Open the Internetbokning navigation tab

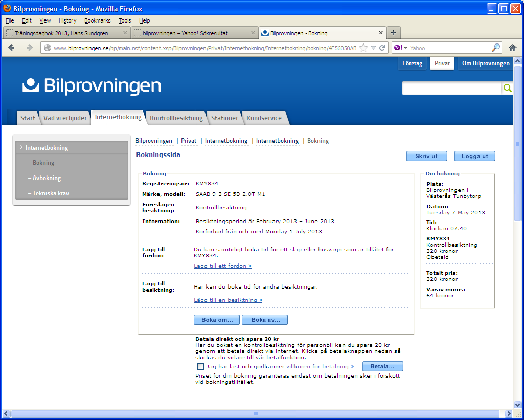(118, 117)
